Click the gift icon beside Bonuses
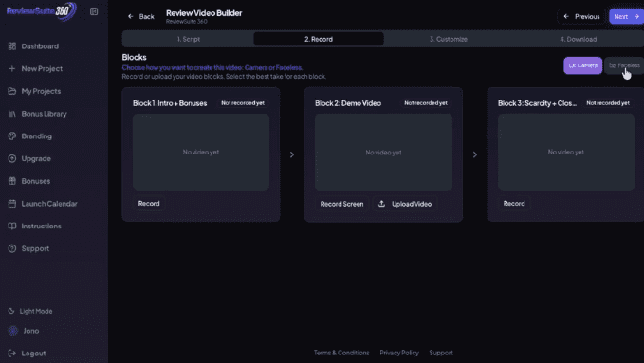This screenshot has height=363, width=644. pyautogui.click(x=12, y=181)
